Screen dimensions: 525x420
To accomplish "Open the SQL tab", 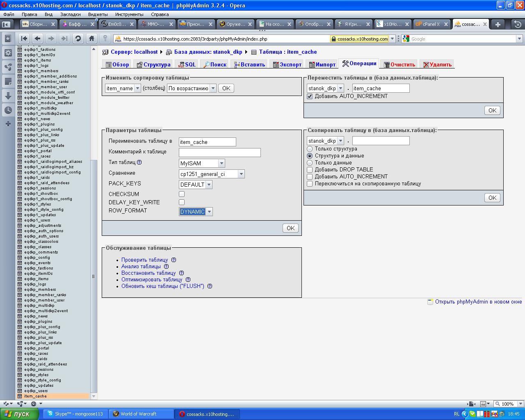I will pyautogui.click(x=187, y=64).
